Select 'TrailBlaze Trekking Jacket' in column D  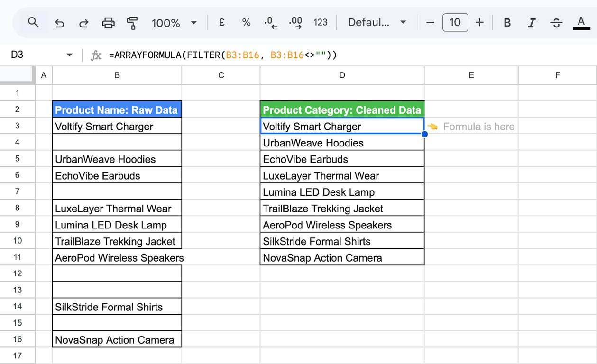[342, 208]
